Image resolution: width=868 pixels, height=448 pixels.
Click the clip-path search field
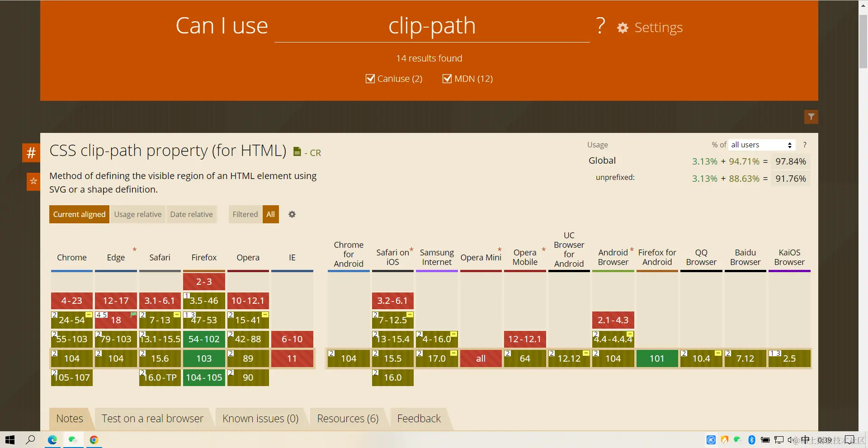(x=432, y=26)
